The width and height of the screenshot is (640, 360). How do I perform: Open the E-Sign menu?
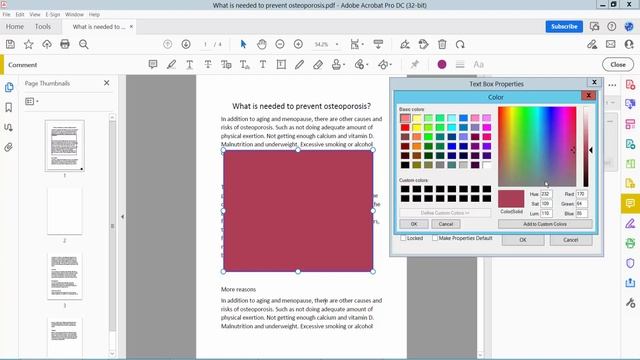pyautogui.click(x=53, y=14)
